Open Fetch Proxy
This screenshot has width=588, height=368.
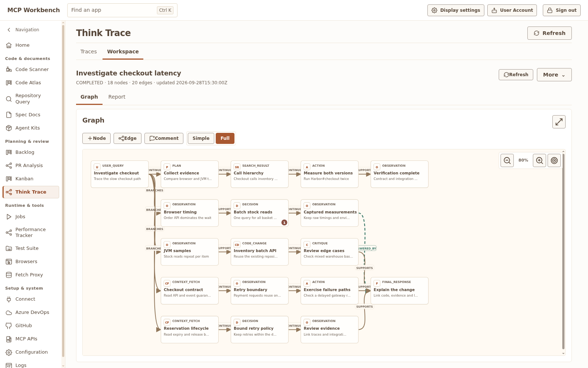[x=31, y=275]
